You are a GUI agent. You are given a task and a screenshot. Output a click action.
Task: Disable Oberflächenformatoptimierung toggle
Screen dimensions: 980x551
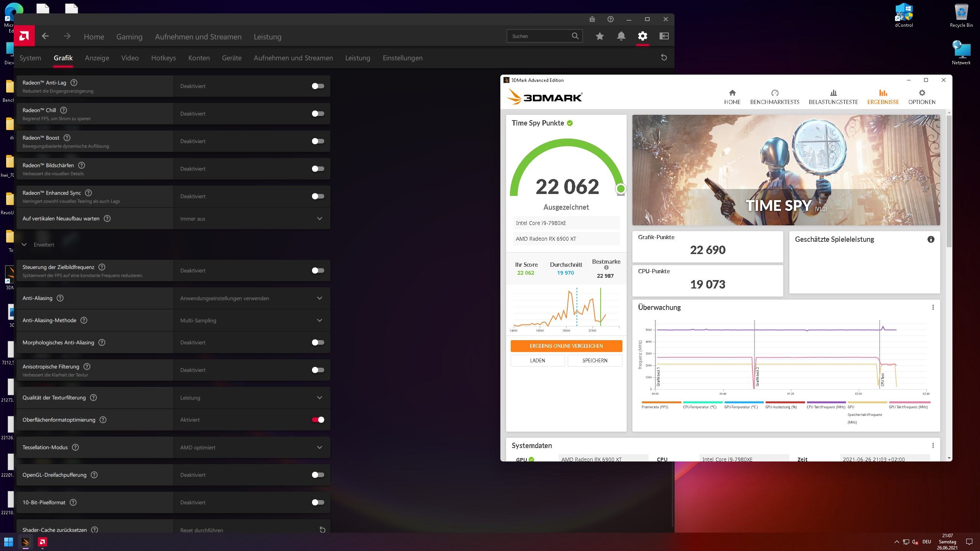coord(318,420)
